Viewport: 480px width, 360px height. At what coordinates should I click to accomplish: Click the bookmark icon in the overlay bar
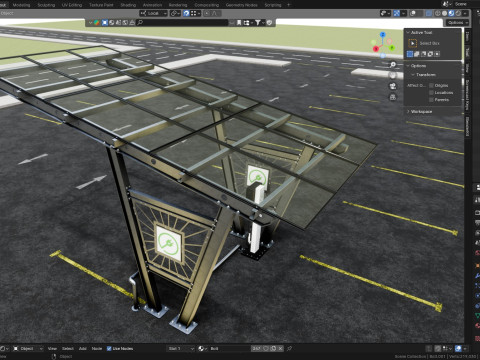[x=239, y=22]
